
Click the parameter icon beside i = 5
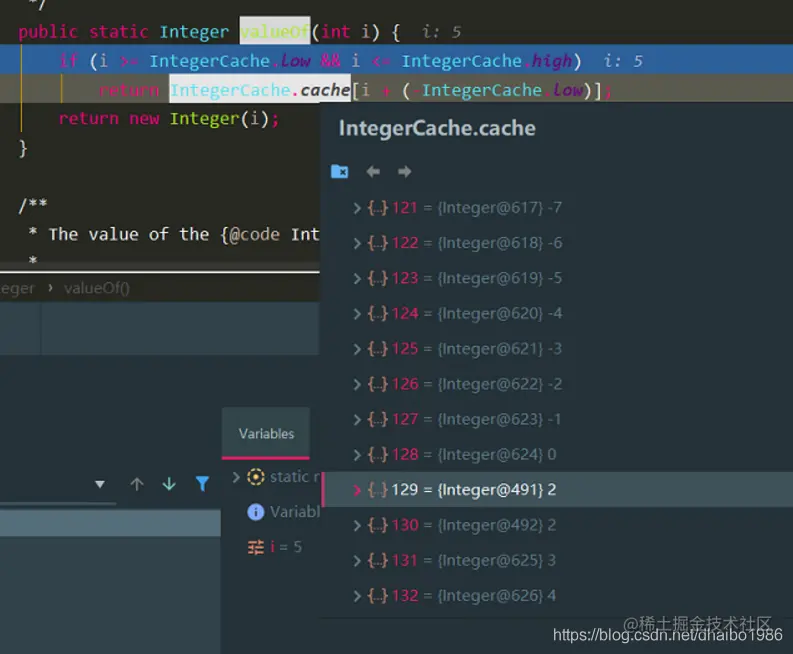tap(256, 547)
